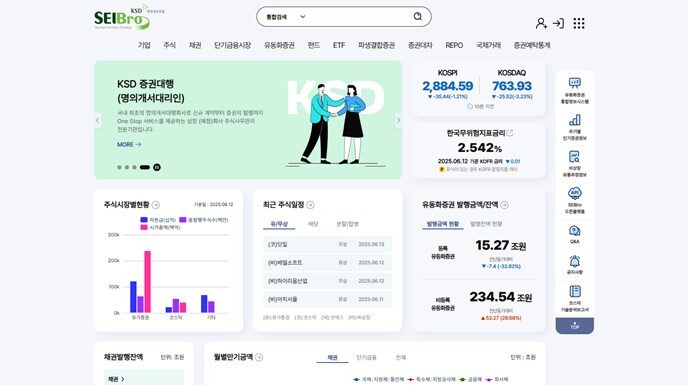Select the 유/무상 tab
The image size is (688, 385).
pos(279,224)
